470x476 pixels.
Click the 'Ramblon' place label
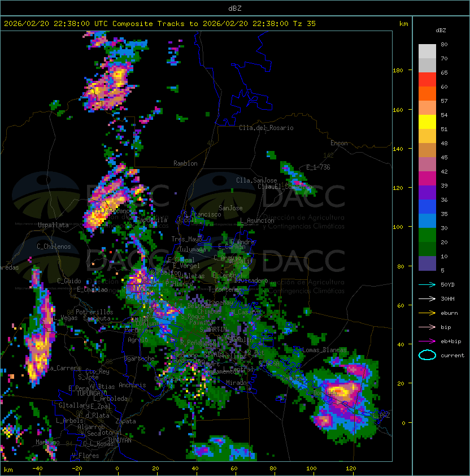pos(185,163)
